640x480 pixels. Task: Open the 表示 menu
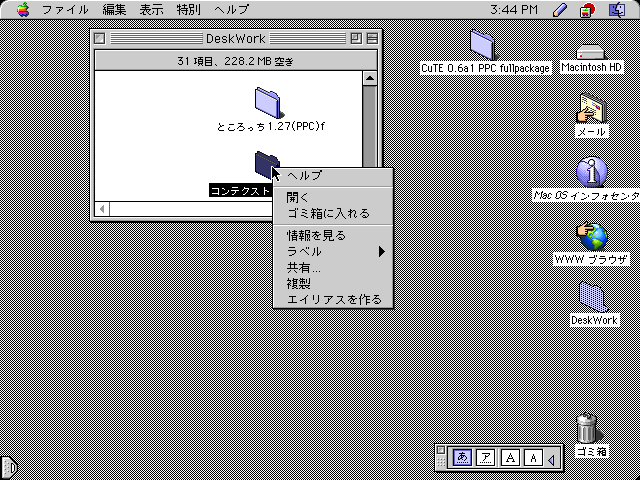pyautogui.click(x=151, y=9)
